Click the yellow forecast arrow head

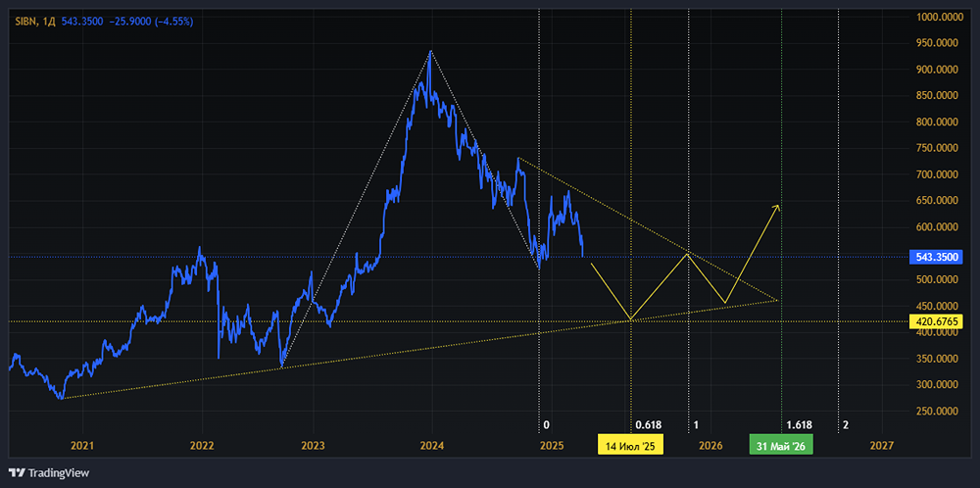coord(777,208)
